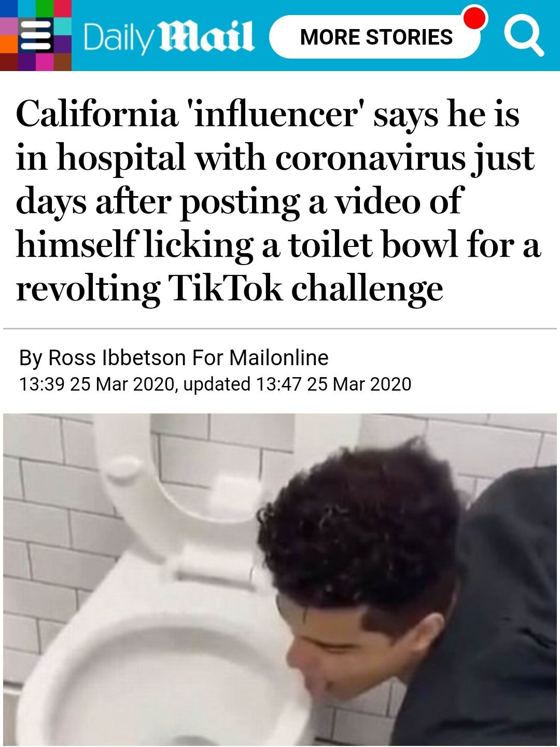Tap the article headline about California influencer

tap(278, 201)
